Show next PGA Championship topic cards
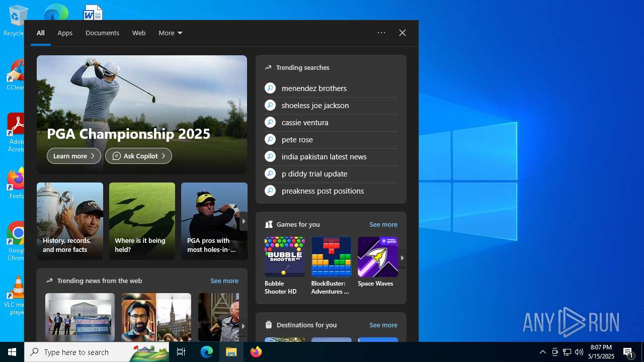Viewport: 644px width, 362px height. point(244,221)
